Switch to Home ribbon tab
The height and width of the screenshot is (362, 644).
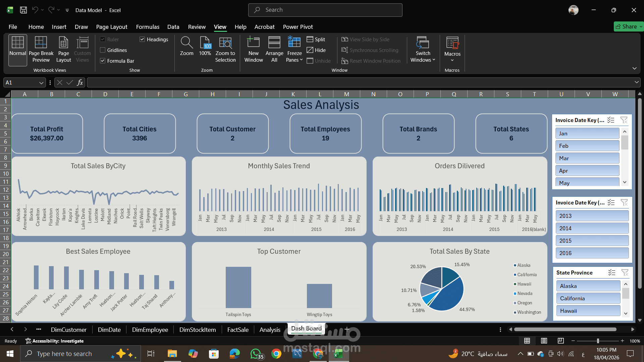click(x=36, y=27)
